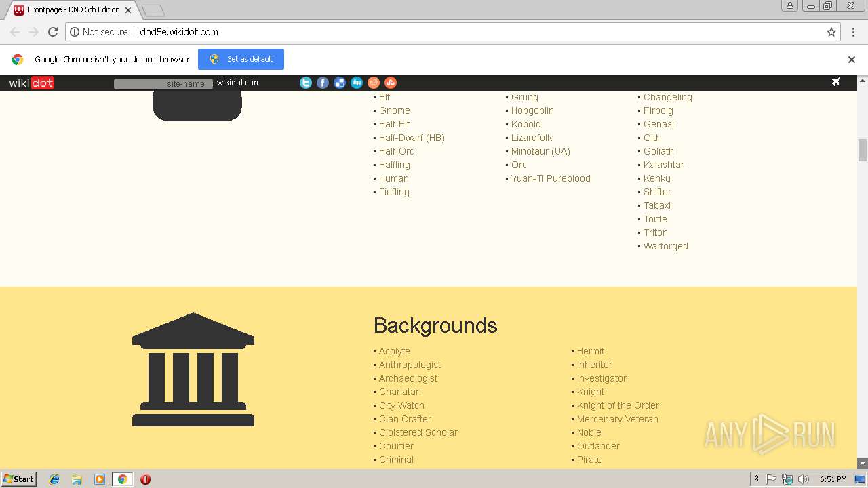
Task: Open Chrome menu (three dots)
Action: click(x=853, y=32)
